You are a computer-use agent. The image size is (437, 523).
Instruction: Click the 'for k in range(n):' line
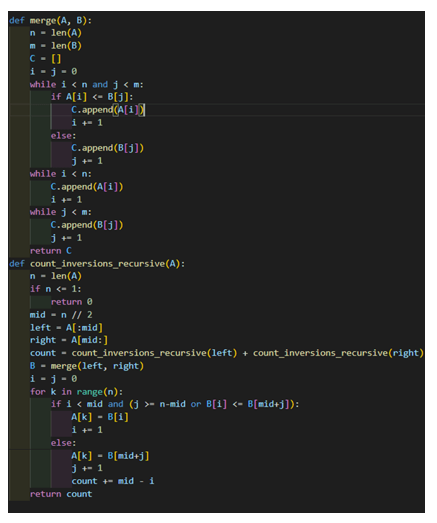click(x=76, y=392)
